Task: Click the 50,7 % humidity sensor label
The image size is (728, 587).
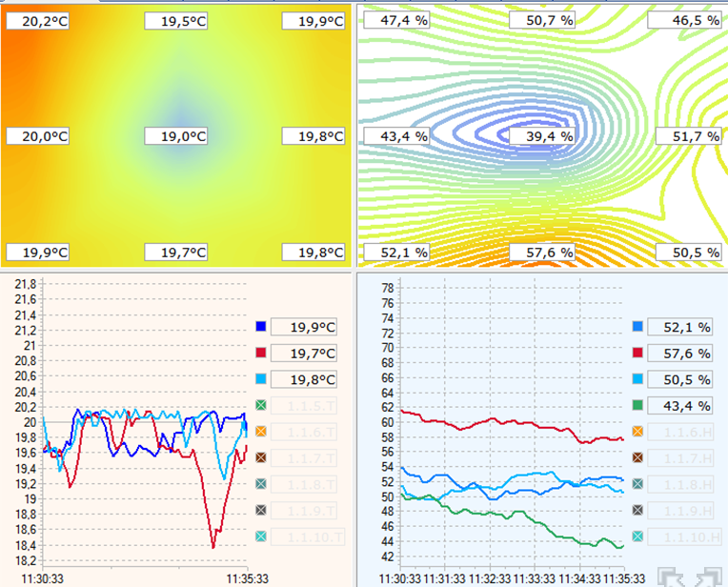Action: [542, 20]
